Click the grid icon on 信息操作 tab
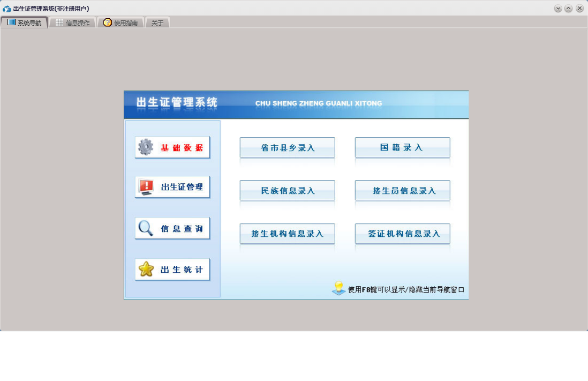Screen dimensions: 588x381 pyautogui.click(x=59, y=23)
